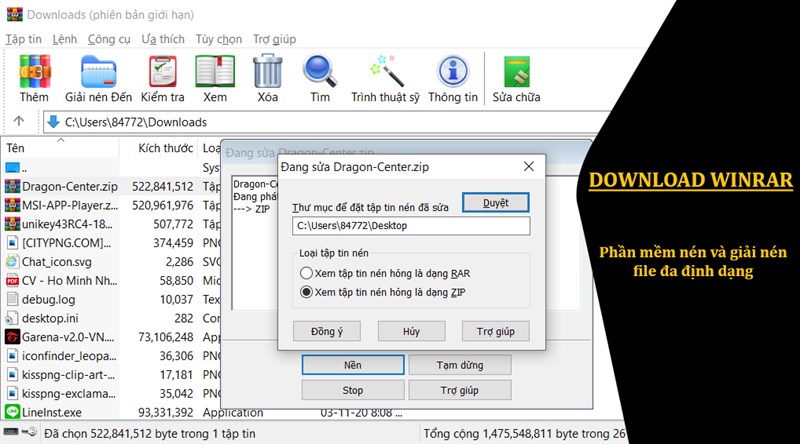Go up one folder with arrow
The image size is (800, 444).
tap(19, 121)
